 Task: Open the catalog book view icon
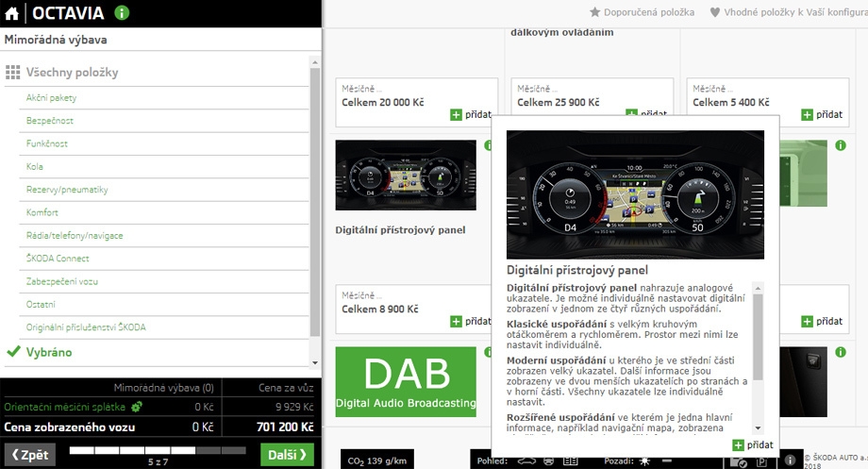[x=571, y=461]
